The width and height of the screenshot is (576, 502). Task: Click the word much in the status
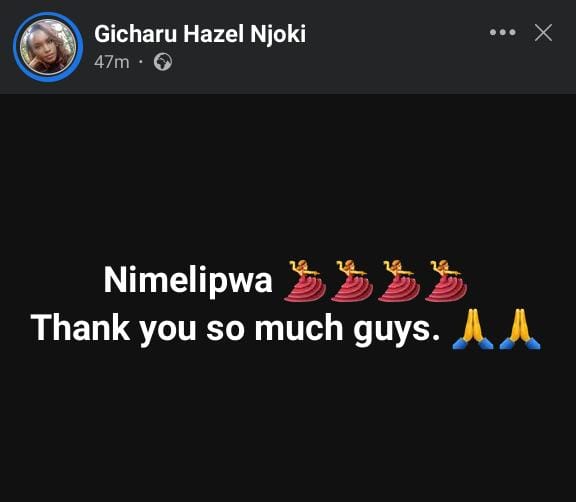pyautogui.click(x=299, y=327)
